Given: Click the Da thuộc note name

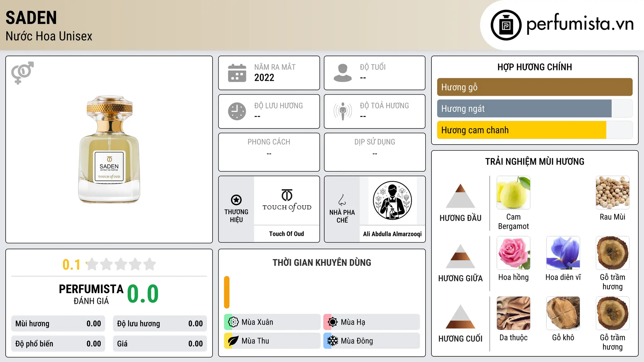Looking at the screenshot, I should 514,337.
